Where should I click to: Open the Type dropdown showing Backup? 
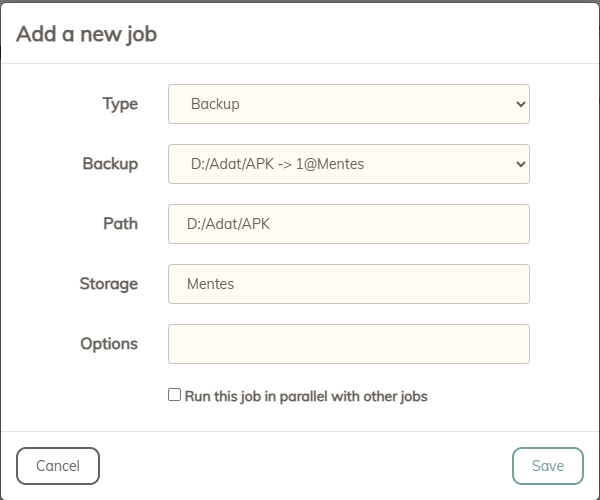(348, 104)
